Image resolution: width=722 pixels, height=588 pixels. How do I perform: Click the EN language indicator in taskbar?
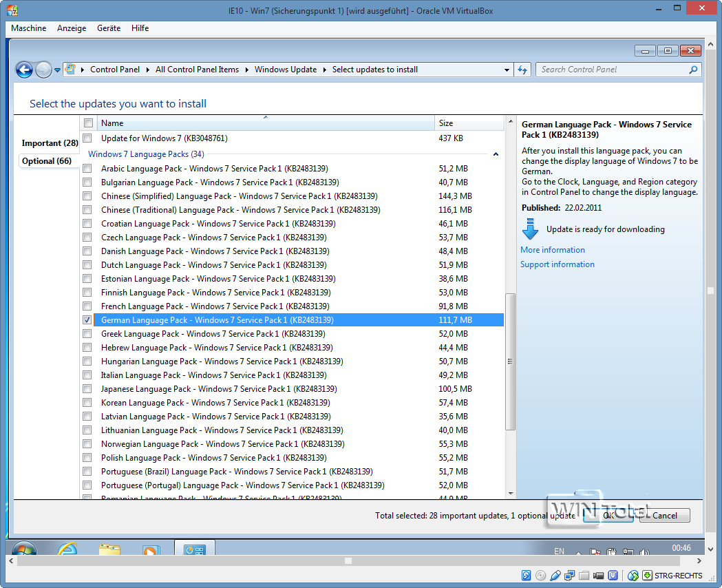[559, 551]
